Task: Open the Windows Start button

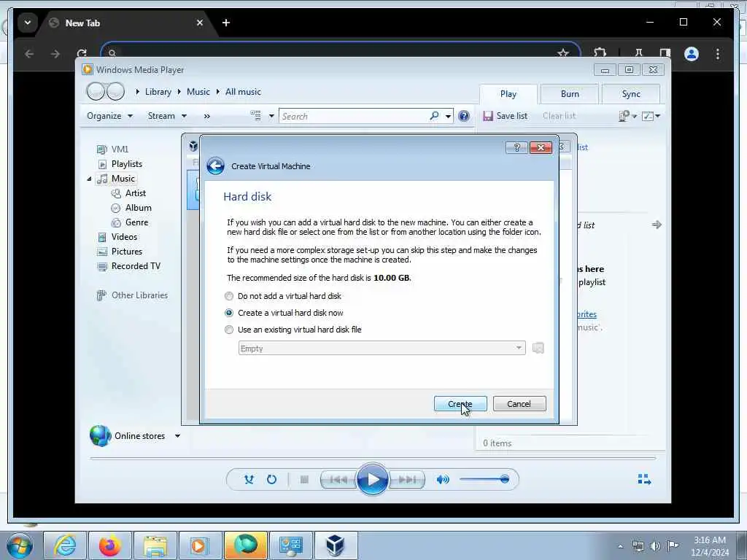Action: [20, 545]
